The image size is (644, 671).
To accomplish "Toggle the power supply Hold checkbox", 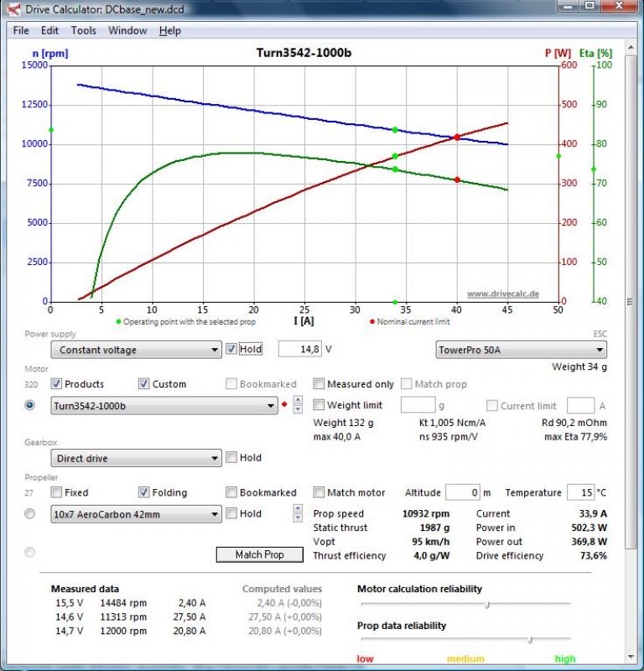I will (x=231, y=349).
